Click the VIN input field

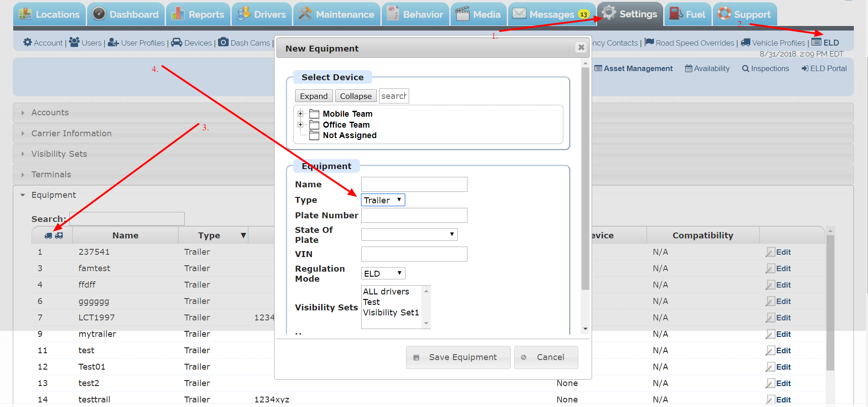click(x=414, y=254)
